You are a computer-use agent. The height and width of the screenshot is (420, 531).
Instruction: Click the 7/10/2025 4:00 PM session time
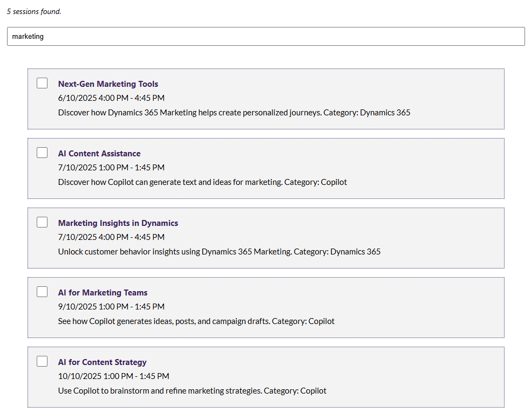point(111,237)
